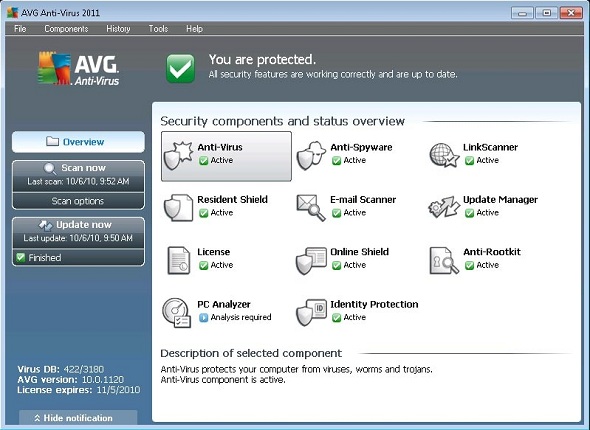The image size is (590, 430).
Task: Click the magnifier icon on Scan now
Action: click(x=50, y=168)
